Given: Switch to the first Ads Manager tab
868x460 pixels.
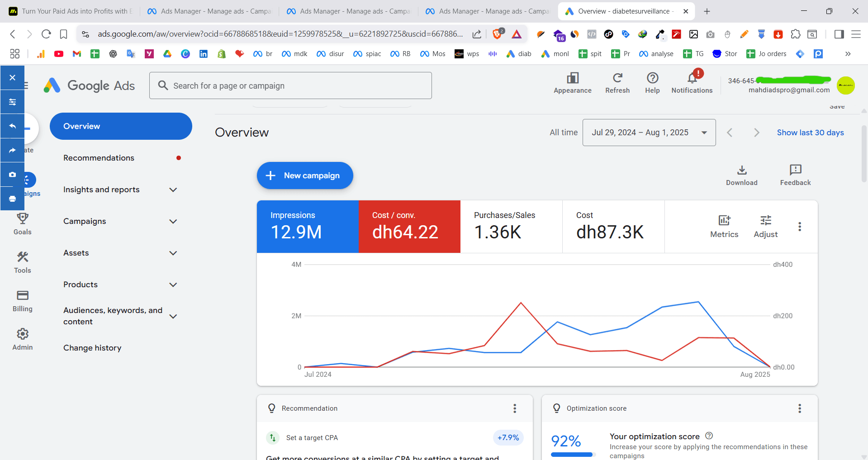Looking at the screenshot, I should pyautogui.click(x=209, y=11).
